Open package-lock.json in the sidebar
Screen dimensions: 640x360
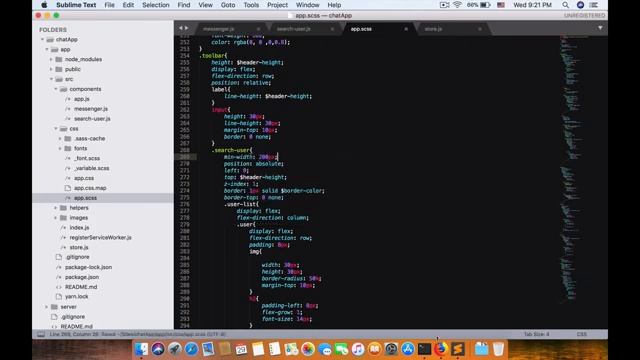[x=88, y=267]
